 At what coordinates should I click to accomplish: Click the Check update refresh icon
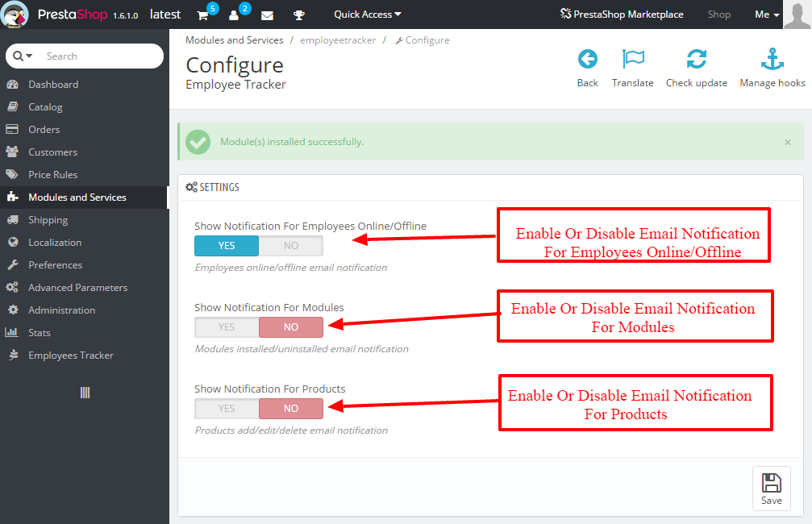(697, 59)
